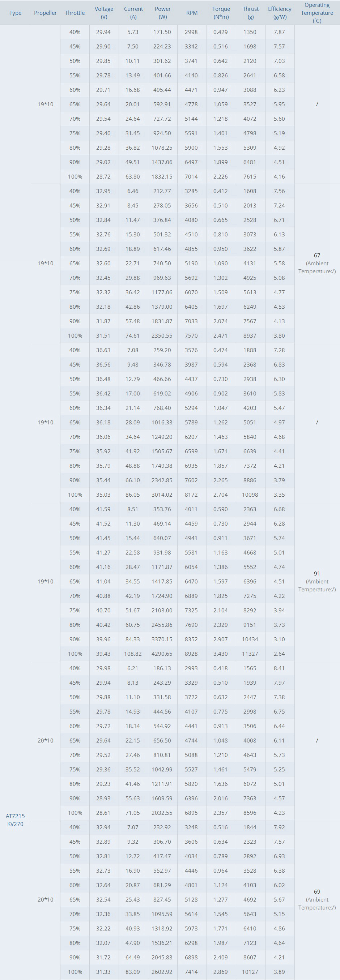Image resolution: width=340 pixels, height=980 pixels.
Task: Click the 11327 thrust value
Action: click(x=250, y=654)
